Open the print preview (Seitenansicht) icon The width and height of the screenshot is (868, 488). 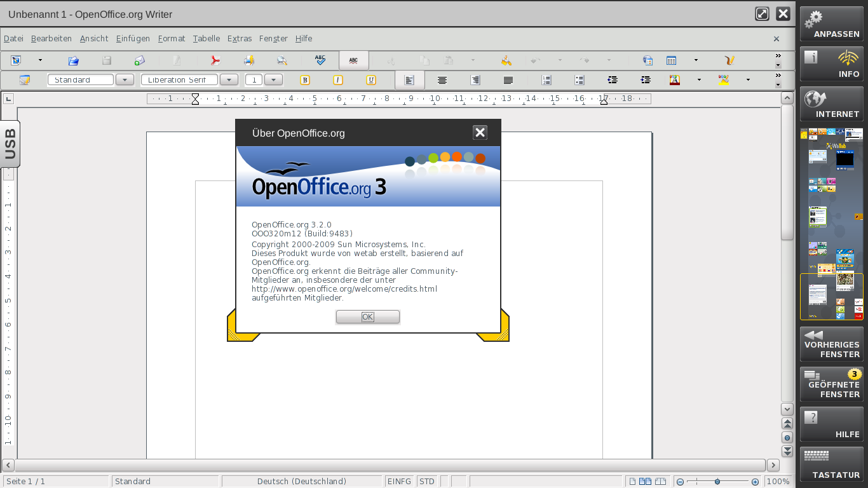pos(281,60)
